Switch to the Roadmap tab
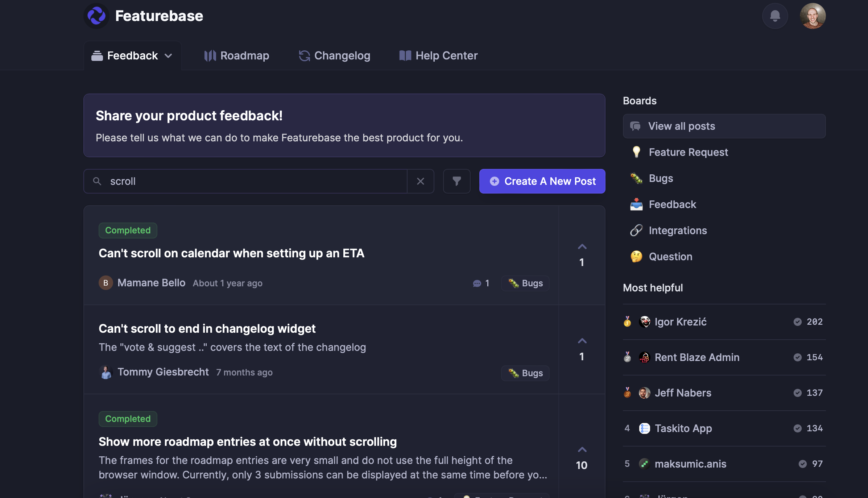This screenshot has width=868, height=498. (x=237, y=56)
